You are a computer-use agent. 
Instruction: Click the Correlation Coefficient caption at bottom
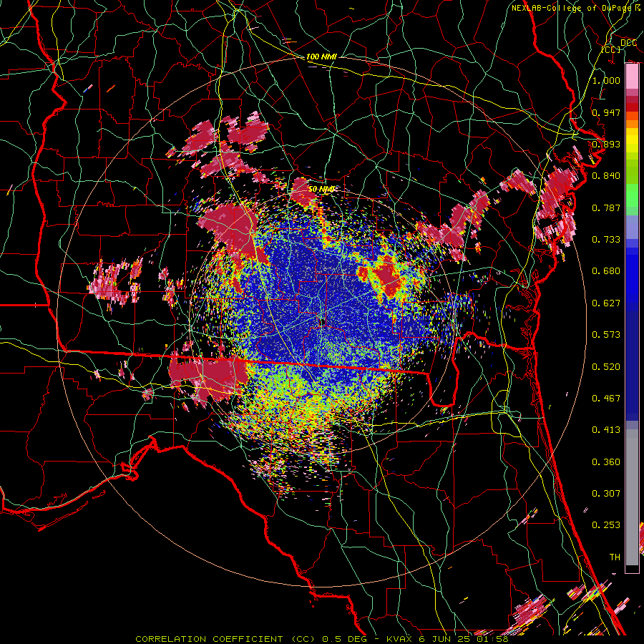pyautogui.click(x=321, y=639)
